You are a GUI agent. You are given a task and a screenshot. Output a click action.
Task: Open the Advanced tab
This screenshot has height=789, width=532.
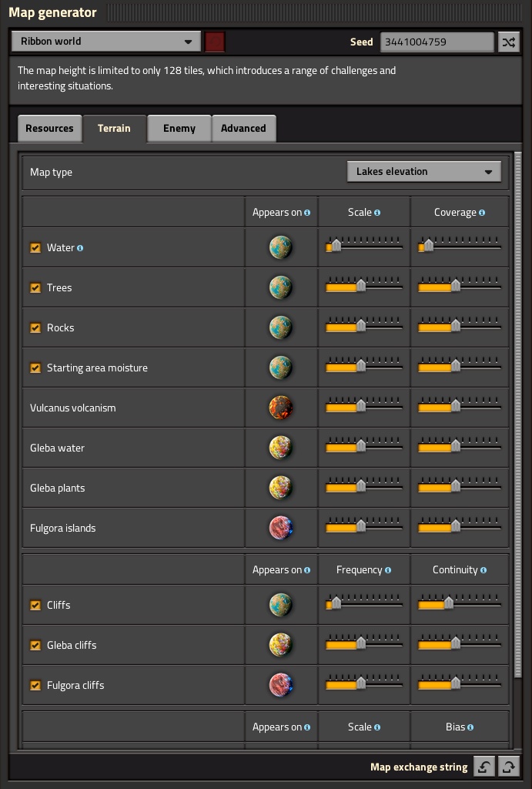[243, 129]
